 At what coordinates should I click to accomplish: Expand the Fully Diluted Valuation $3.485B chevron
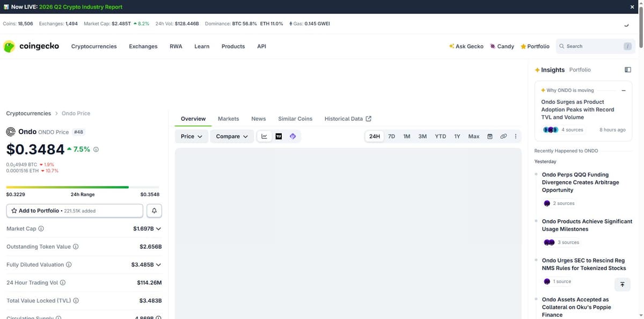(x=158, y=265)
